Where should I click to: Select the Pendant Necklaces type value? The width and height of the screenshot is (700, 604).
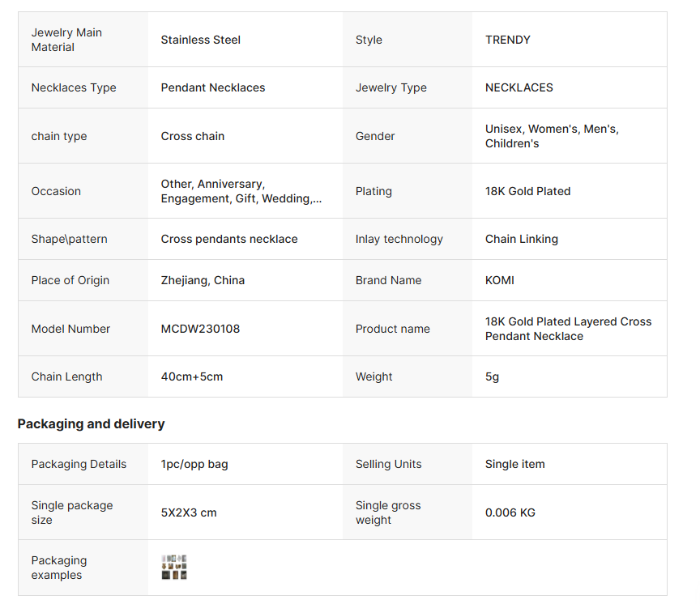pos(212,87)
